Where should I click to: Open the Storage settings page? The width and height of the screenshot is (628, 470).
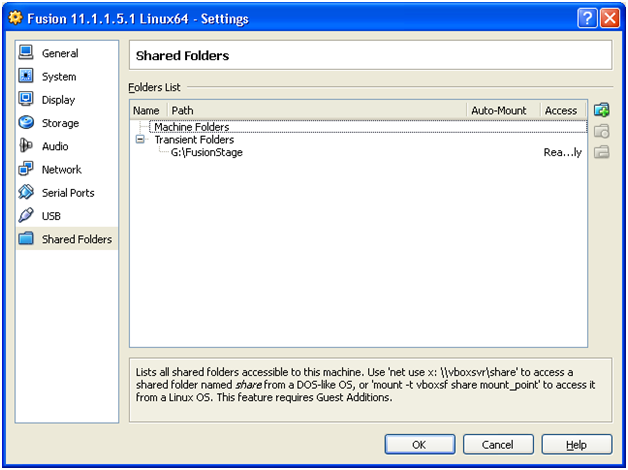[67, 123]
